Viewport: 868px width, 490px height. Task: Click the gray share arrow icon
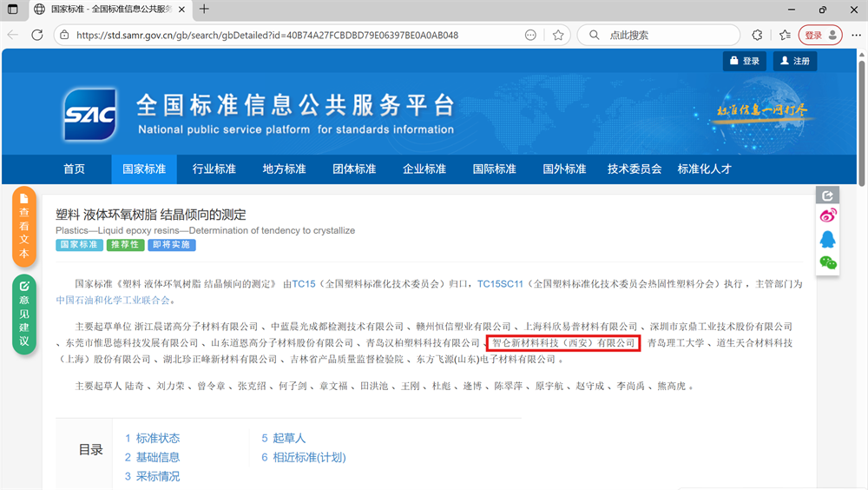828,195
